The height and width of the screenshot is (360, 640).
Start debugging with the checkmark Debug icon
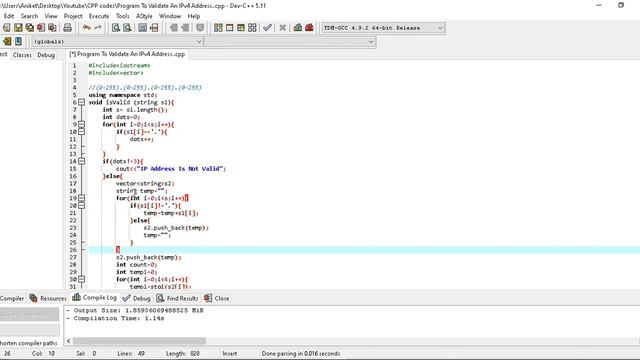click(x=267, y=27)
